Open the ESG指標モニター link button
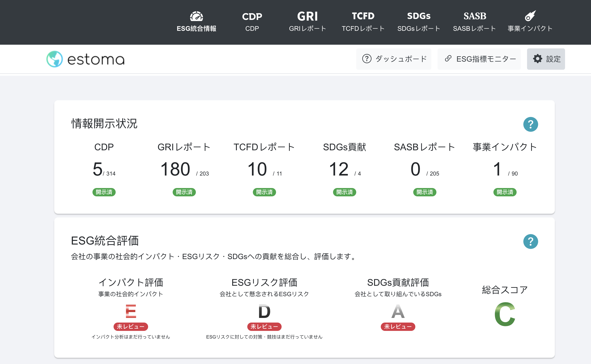Image resolution: width=591 pixels, height=364 pixels. click(479, 59)
